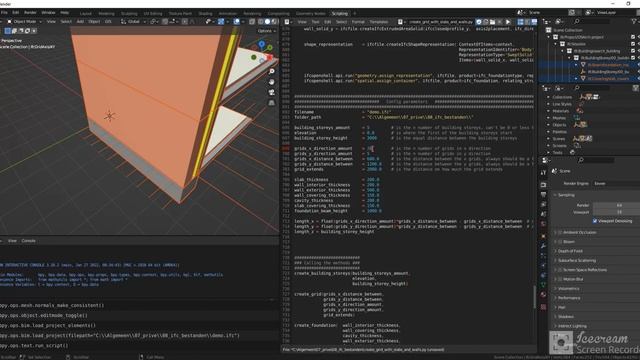The width and height of the screenshot is (640, 360).
Task: Click the pan viewport hand gizmo
Action: (272, 82)
